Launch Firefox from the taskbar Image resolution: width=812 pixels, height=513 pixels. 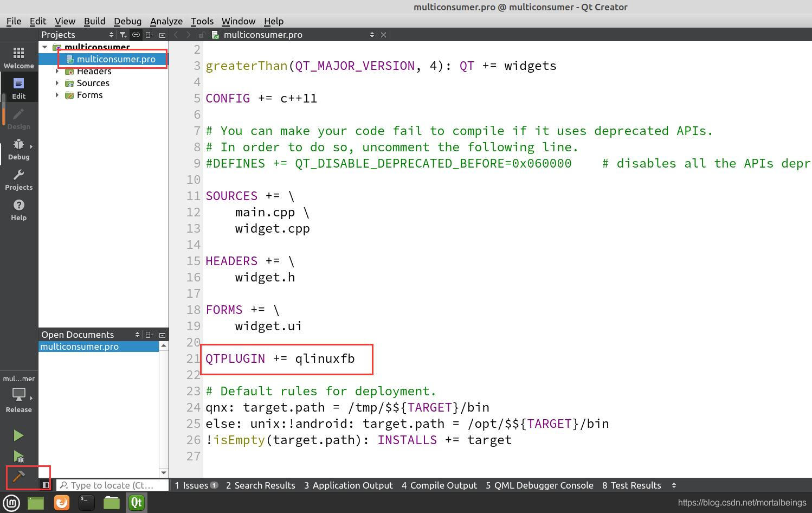pos(62,503)
